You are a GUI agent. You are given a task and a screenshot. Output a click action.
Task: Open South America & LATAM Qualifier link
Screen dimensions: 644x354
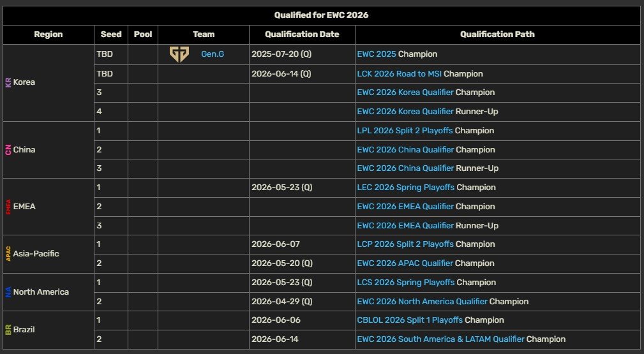[x=440, y=339]
